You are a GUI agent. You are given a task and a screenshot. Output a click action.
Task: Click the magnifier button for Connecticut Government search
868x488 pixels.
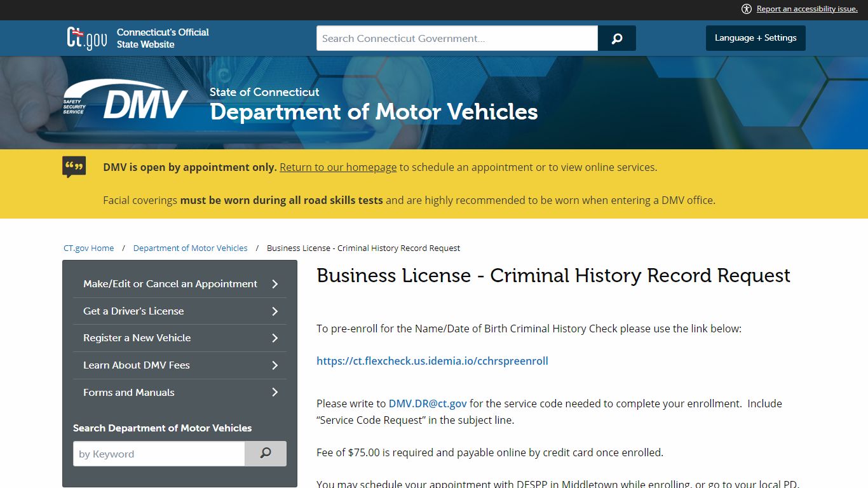tap(616, 38)
